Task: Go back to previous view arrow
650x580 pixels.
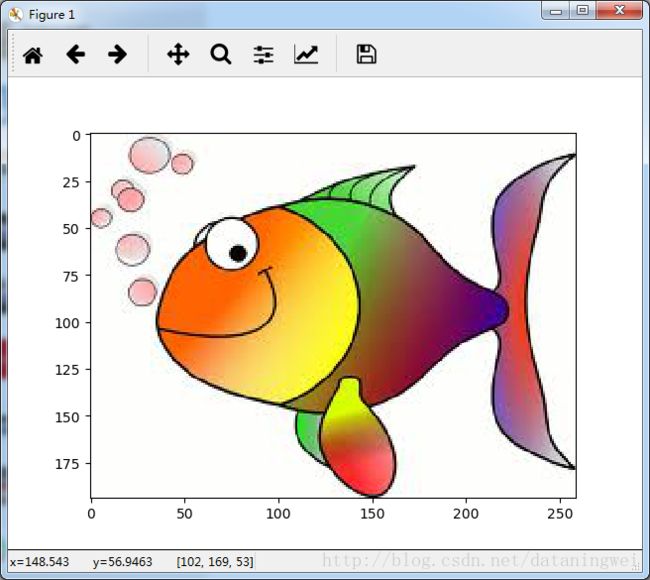Action: click(75, 54)
